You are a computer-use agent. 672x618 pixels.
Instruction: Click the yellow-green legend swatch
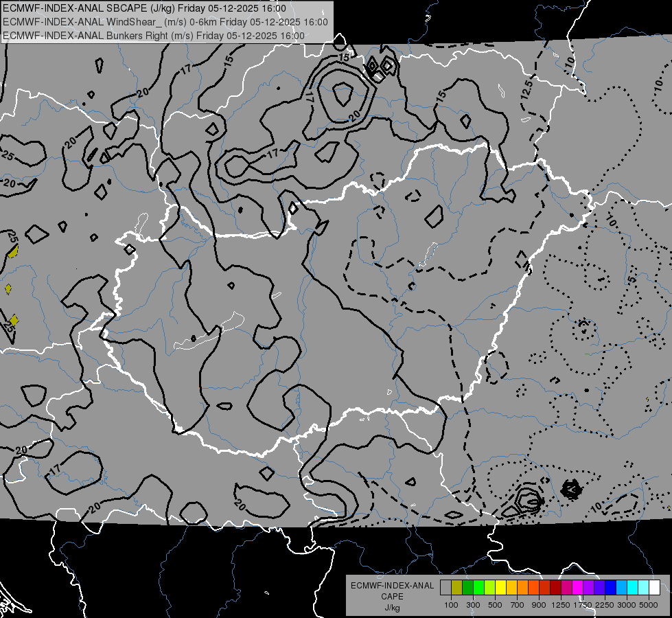(x=490, y=588)
